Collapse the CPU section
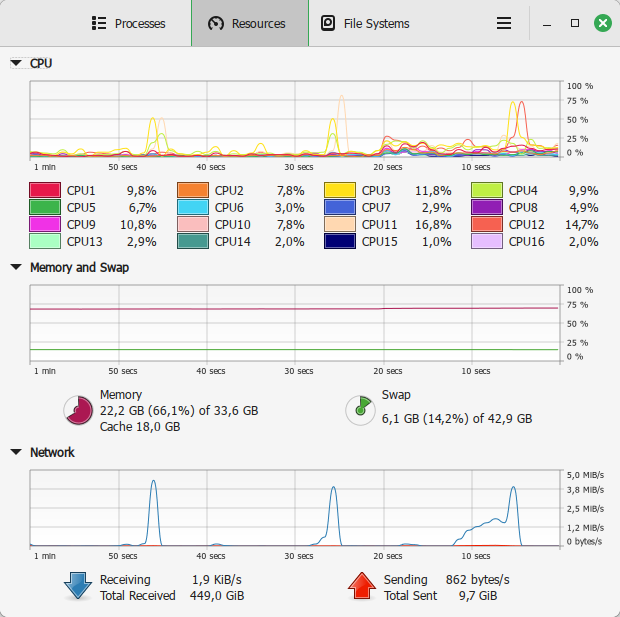The width and height of the screenshot is (620, 617). coord(16,63)
